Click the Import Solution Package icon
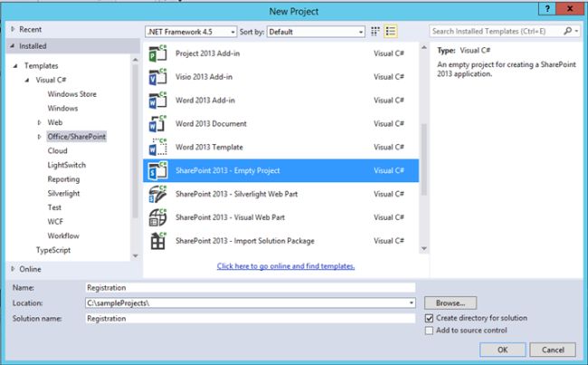This screenshot has height=365, width=588. click(158, 241)
